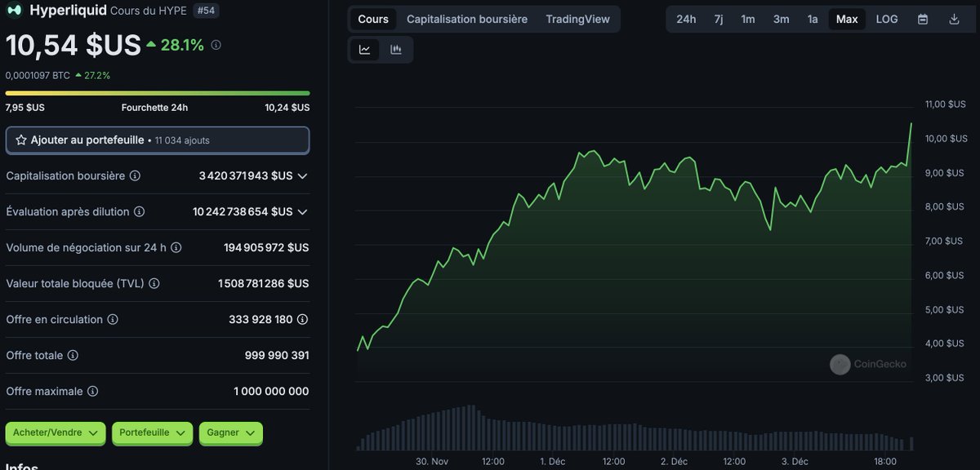Click the Fourchette 24h range bar
Image resolution: width=980 pixels, height=470 pixels.
pos(157,93)
